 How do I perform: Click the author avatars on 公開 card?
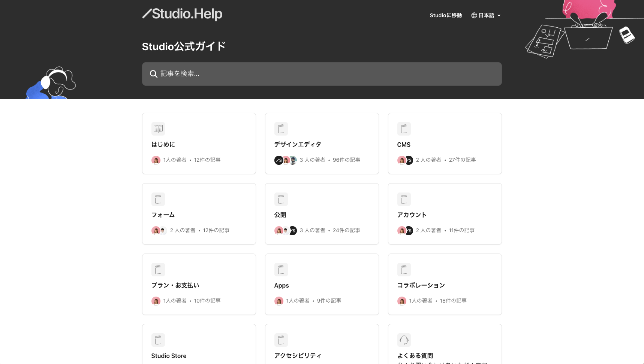(286, 231)
